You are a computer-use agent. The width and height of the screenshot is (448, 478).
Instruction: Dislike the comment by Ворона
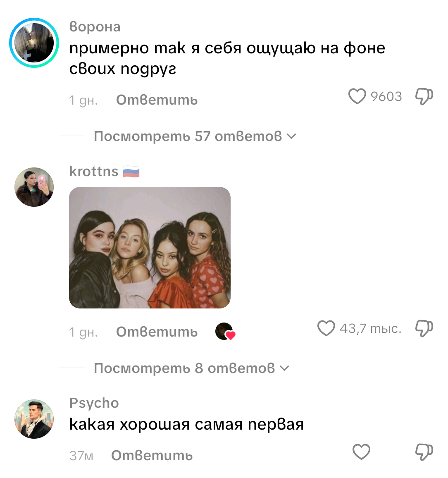coord(424,96)
